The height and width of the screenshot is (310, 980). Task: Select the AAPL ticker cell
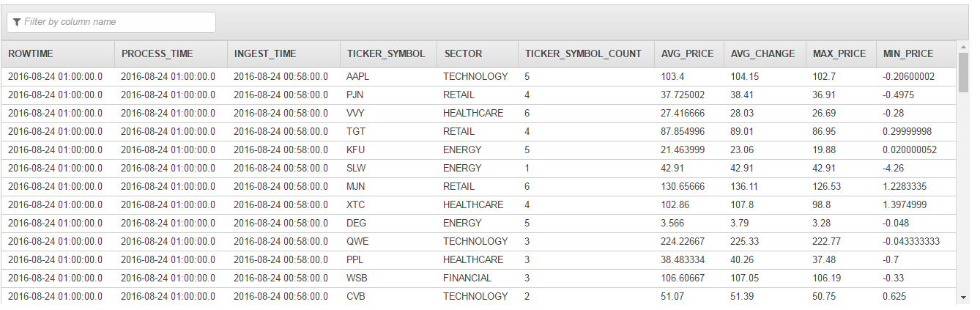(x=389, y=76)
